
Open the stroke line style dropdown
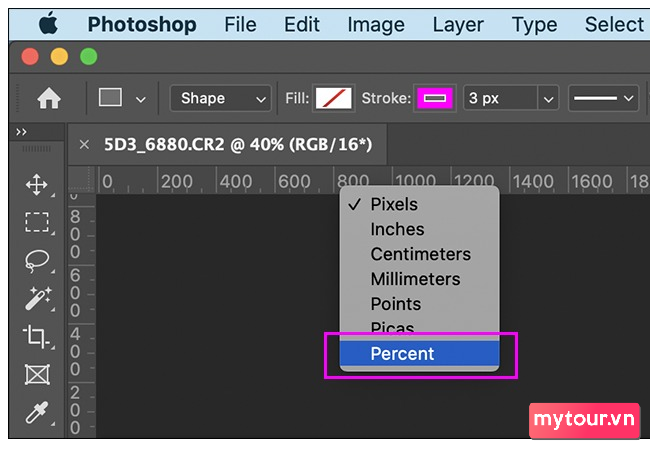point(603,98)
